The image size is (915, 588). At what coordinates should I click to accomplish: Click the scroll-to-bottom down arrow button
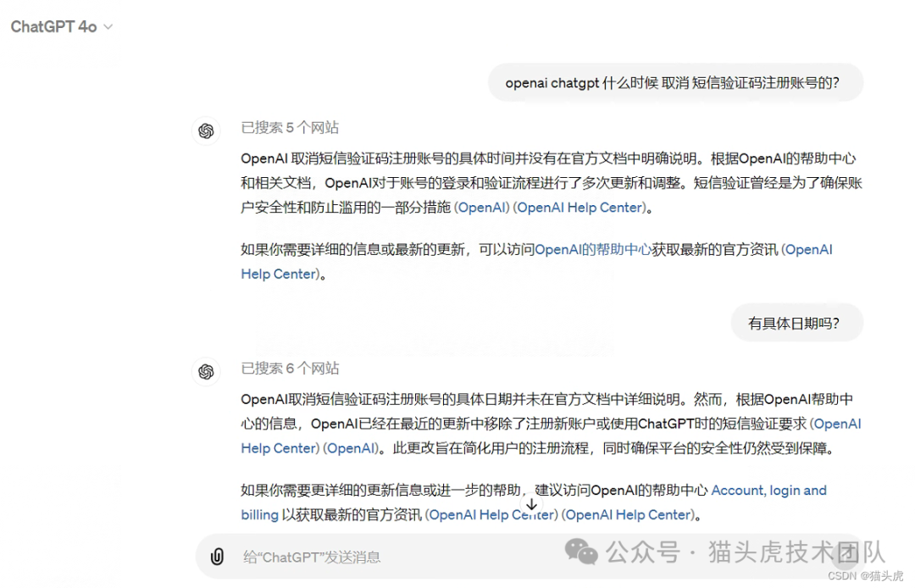click(x=531, y=505)
